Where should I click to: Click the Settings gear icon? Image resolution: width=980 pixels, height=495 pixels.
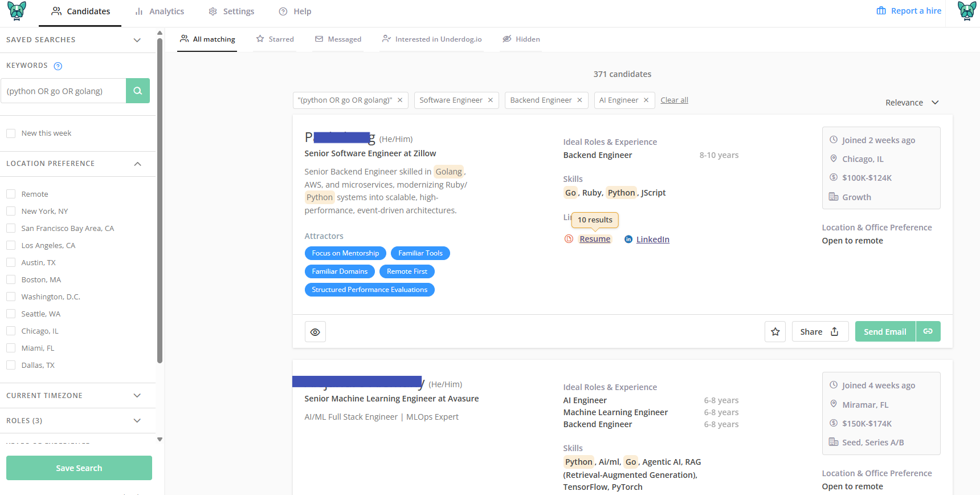(x=213, y=11)
